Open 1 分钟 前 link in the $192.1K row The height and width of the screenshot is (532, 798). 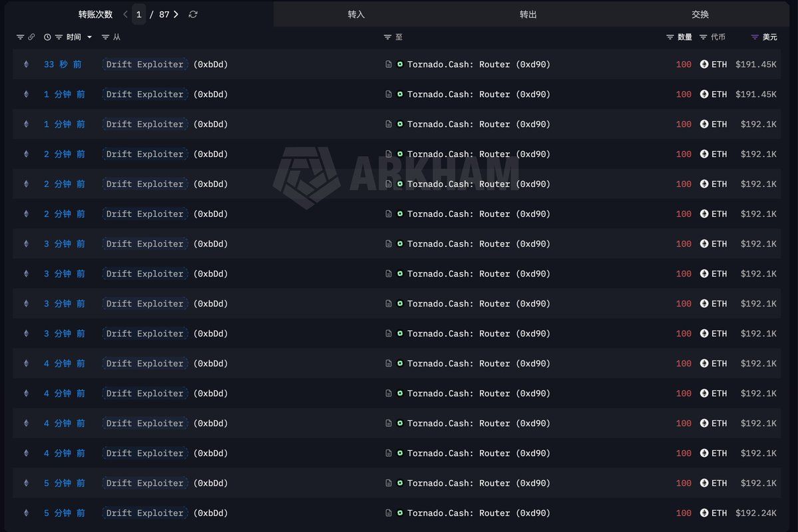pyautogui.click(x=64, y=124)
